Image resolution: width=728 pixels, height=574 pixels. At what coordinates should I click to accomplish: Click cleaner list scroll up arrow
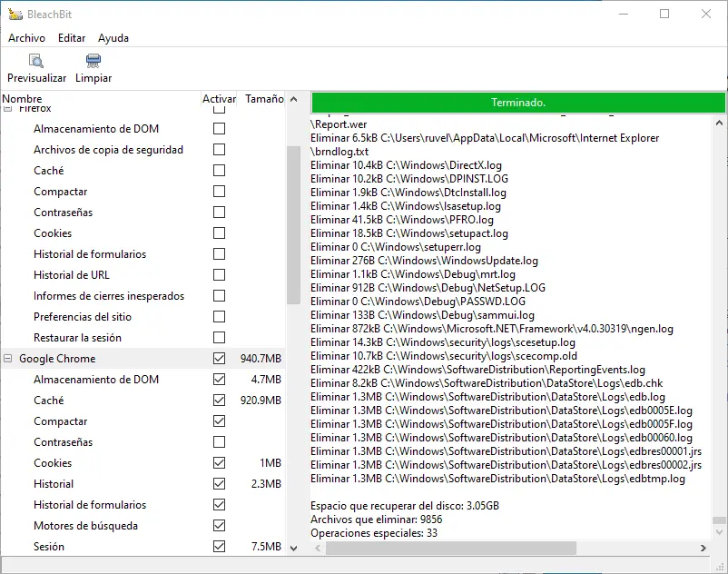[293, 99]
